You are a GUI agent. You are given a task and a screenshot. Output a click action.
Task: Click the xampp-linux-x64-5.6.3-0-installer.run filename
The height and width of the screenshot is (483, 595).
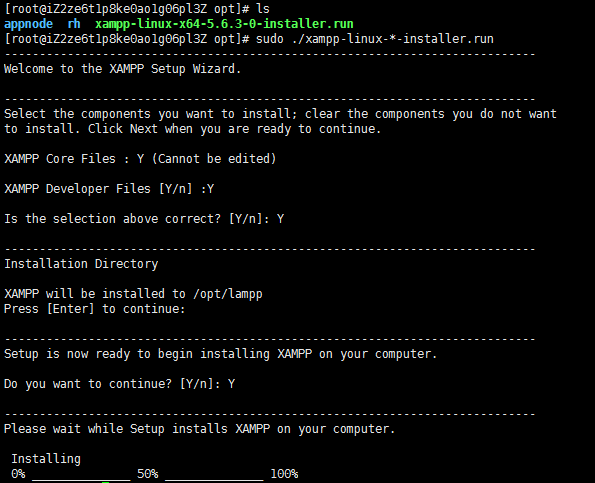click(224, 24)
